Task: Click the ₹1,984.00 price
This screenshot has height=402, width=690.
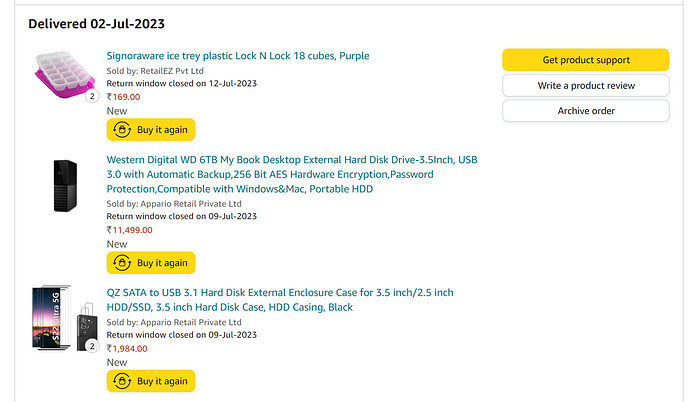Action: 127,348
